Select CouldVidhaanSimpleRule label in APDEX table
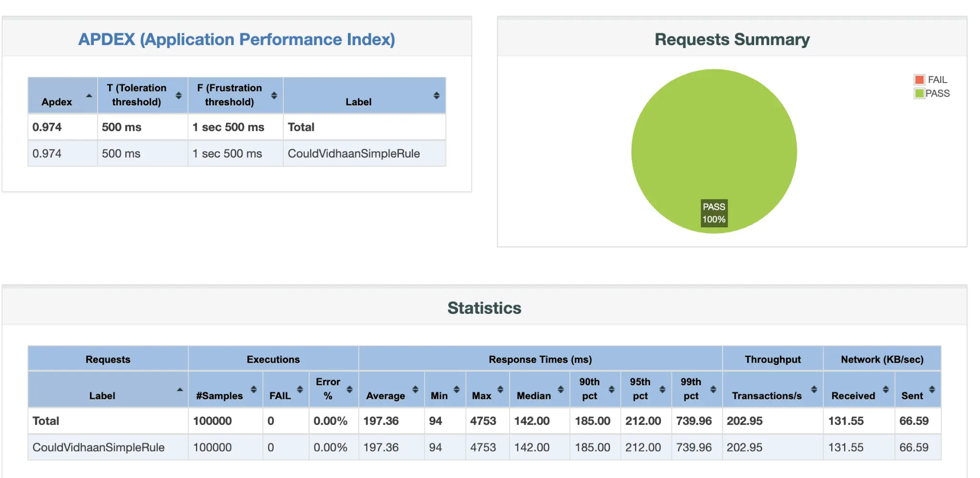 (x=354, y=154)
